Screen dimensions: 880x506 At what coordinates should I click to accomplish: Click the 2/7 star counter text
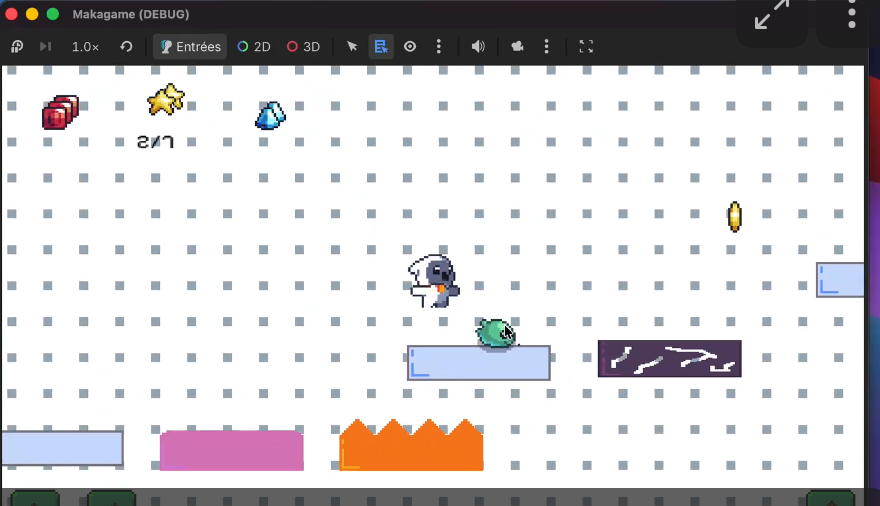coord(155,142)
